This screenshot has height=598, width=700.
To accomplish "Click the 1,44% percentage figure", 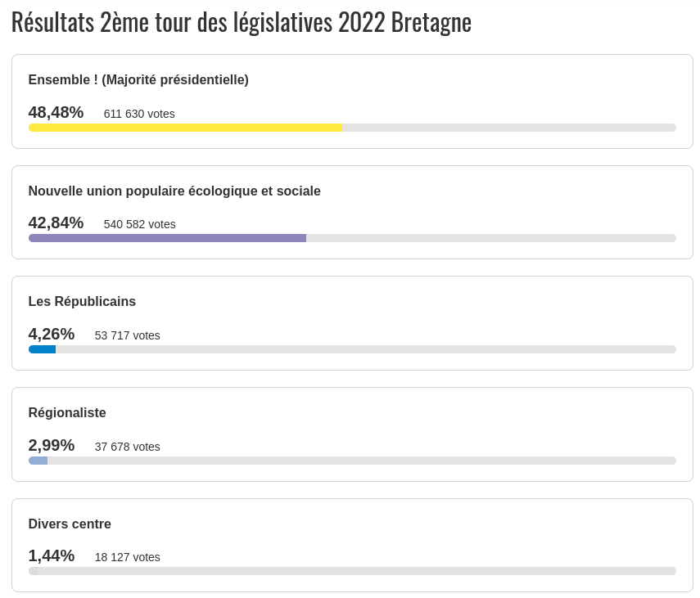I will [52, 555].
